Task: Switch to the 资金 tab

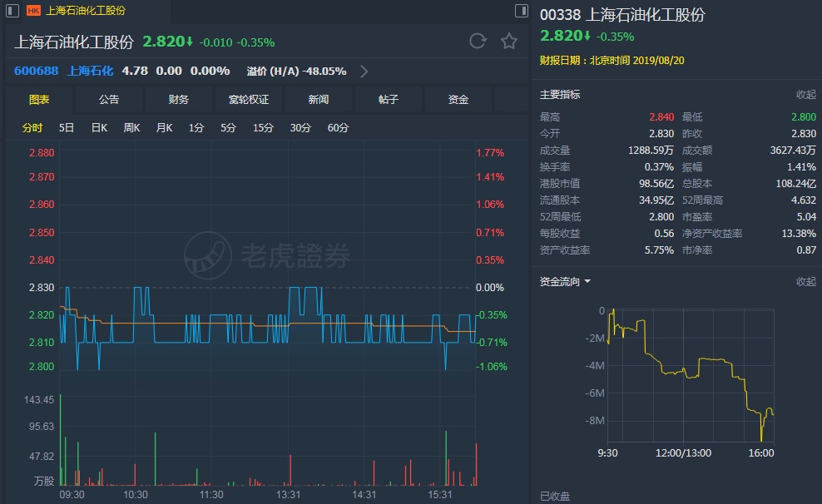Action: pos(458,100)
